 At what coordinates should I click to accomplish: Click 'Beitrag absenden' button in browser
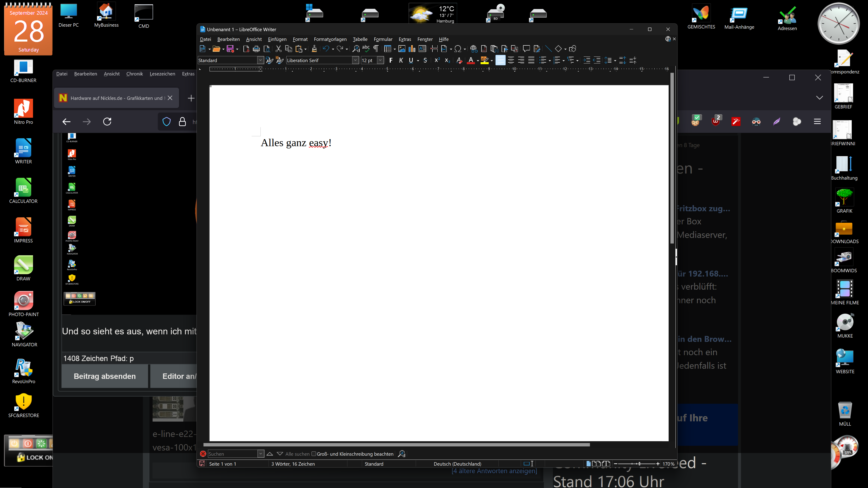tap(104, 376)
